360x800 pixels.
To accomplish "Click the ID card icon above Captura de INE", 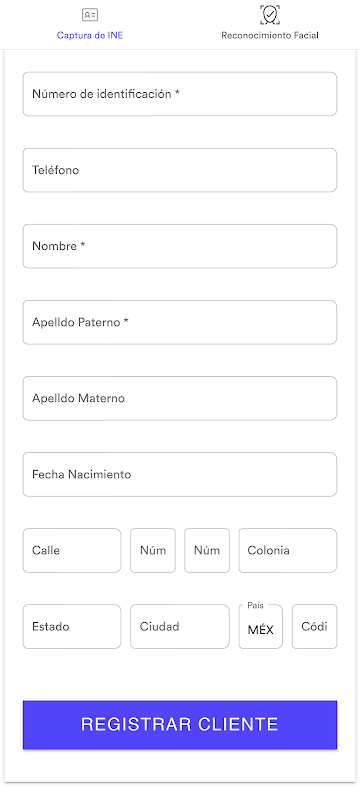I will click(x=90, y=15).
